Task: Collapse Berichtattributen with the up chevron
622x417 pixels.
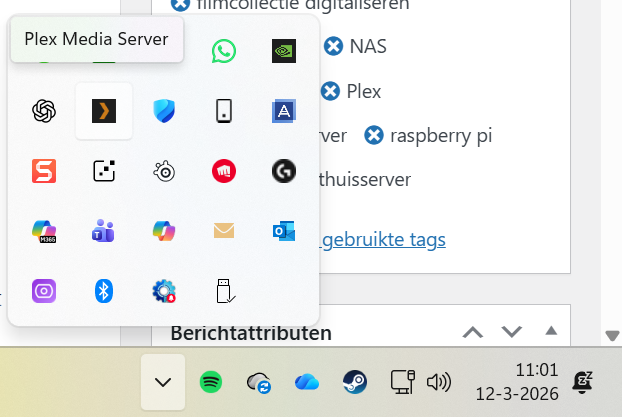Action: pos(473,331)
